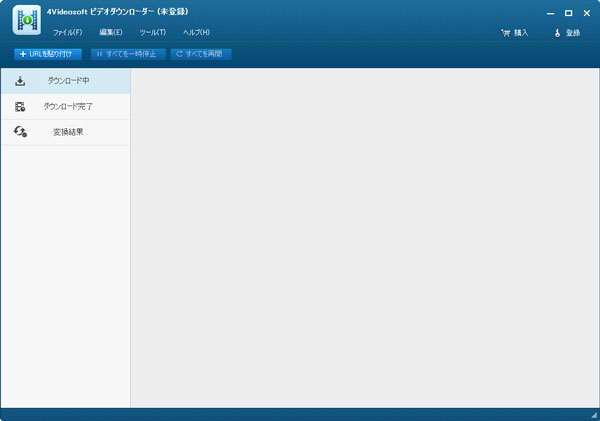Maximize the downloader window
The width and height of the screenshot is (600, 421).
[569, 13]
